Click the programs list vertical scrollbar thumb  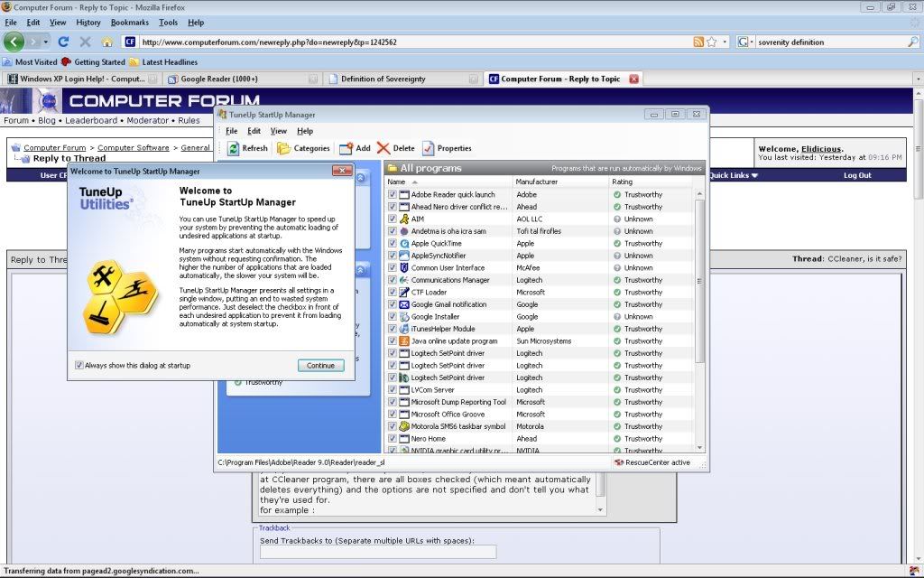click(x=699, y=281)
